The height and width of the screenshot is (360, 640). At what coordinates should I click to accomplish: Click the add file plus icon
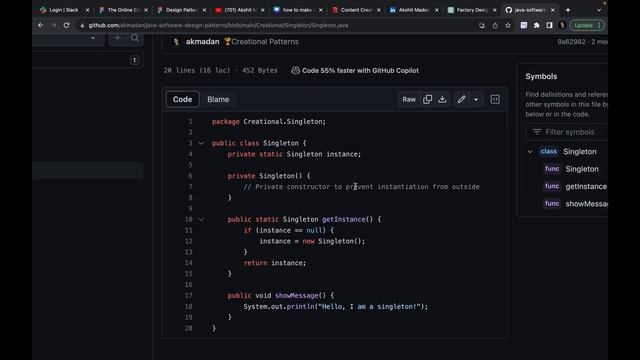click(x=118, y=38)
